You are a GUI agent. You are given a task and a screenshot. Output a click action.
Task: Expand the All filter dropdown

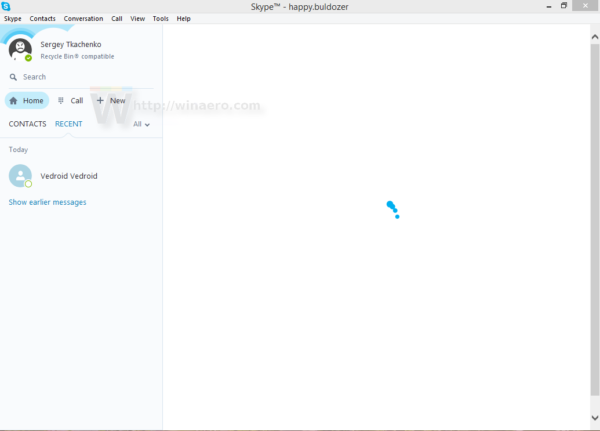(141, 124)
